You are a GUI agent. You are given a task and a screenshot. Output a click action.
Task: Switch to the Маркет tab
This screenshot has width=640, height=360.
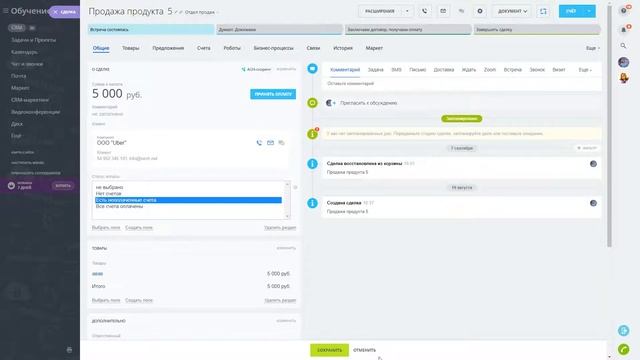point(374,48)
